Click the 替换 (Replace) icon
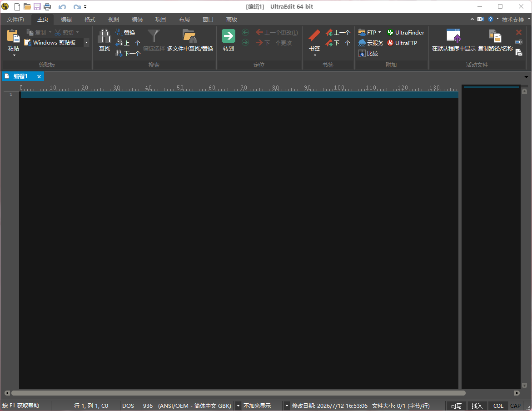Image resolution: width=532 pixels, height=411 pixels. point(125,32)
